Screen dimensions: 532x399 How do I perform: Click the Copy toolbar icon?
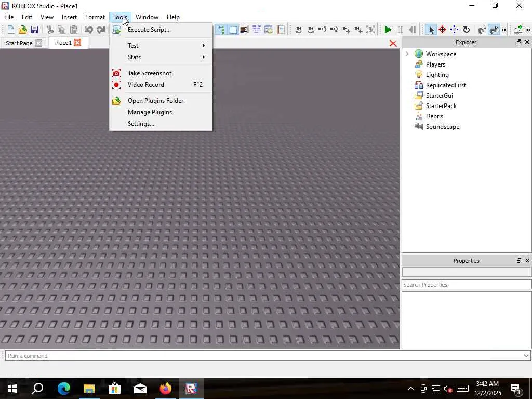(x=62, y=30)
